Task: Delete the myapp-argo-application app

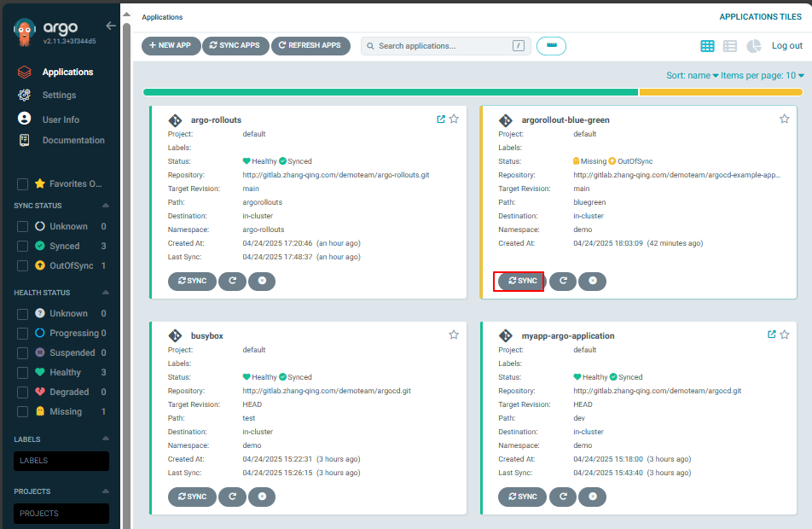Action: pyautogui.click(x=593, y=497)
